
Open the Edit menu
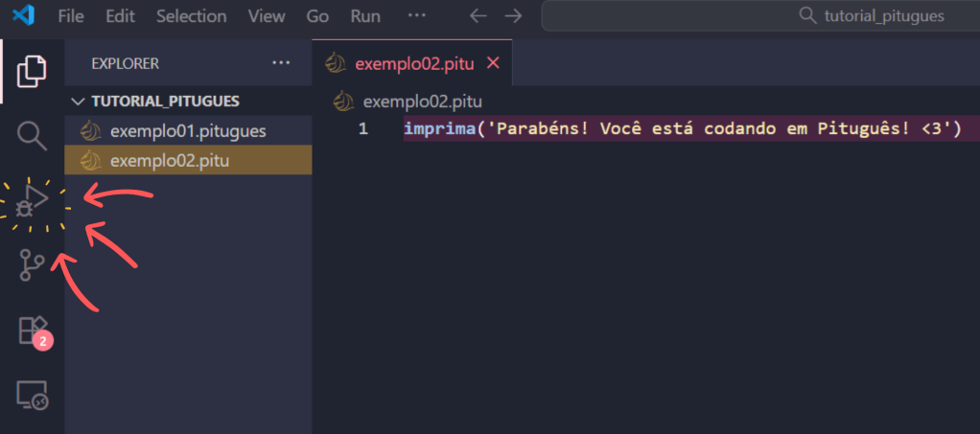pos(120,16)
